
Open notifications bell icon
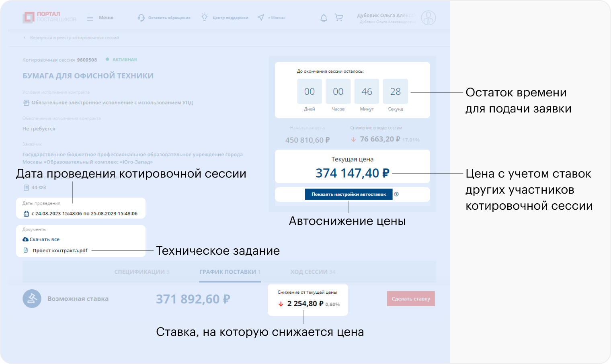[324, 18]
